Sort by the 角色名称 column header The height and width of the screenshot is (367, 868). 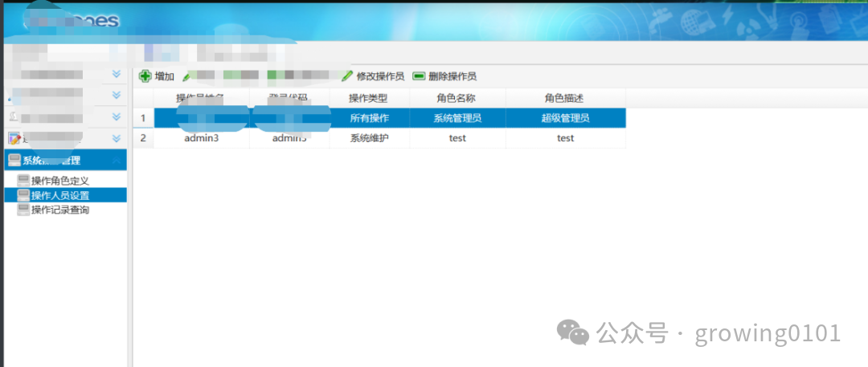tap(457, 98)
